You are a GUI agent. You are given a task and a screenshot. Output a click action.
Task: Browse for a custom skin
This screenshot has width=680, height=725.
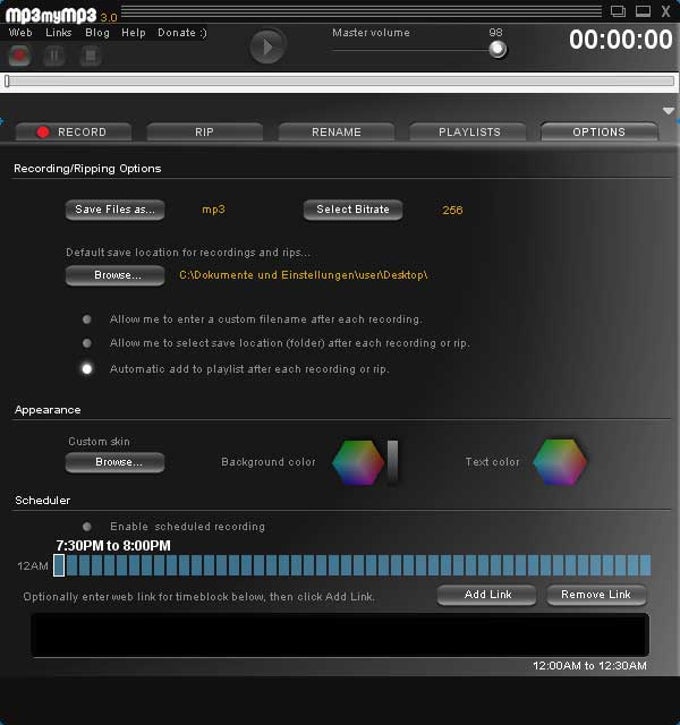tap(115, 462)
